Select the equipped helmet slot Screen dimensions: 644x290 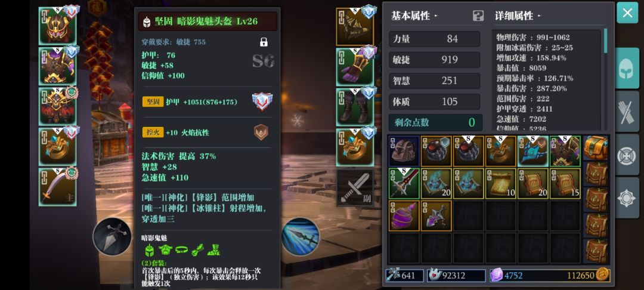[x=57, y=26]
